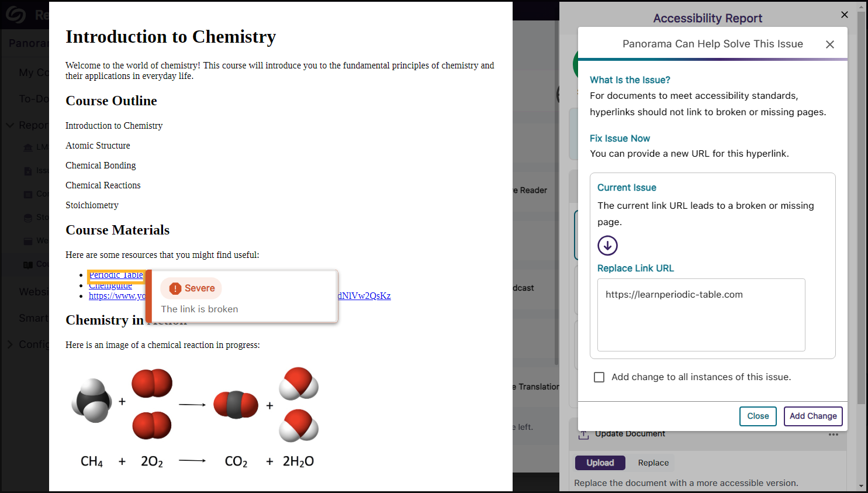Click the down arrow circle icon
The image size is (868, 493).
pyautogui.click(x=607, y=246)
